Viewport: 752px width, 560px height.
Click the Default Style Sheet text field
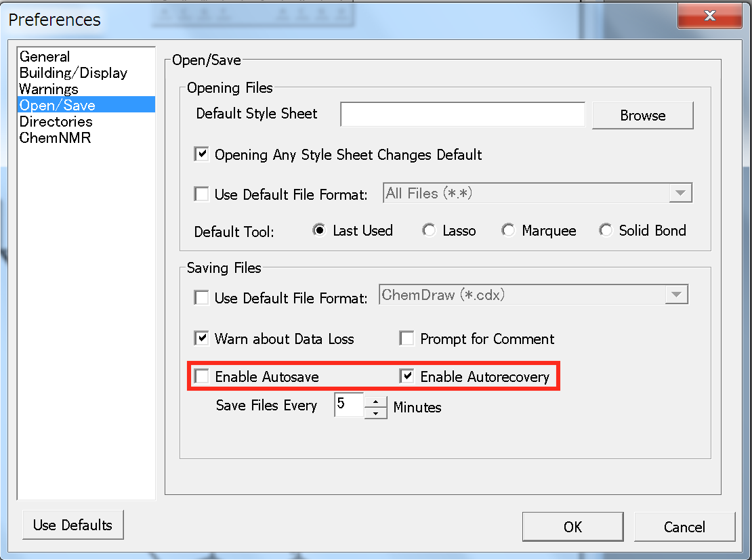click(462, 114)
